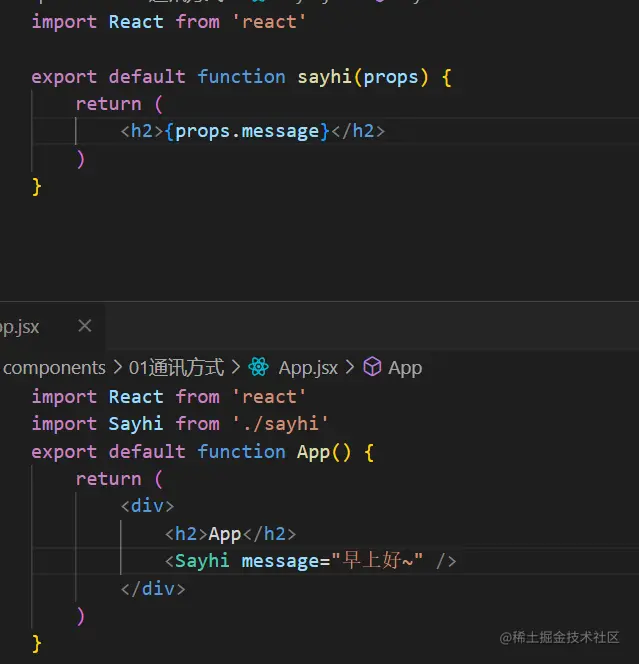
Task: Click the closing div tag
Action: (153, 589)
